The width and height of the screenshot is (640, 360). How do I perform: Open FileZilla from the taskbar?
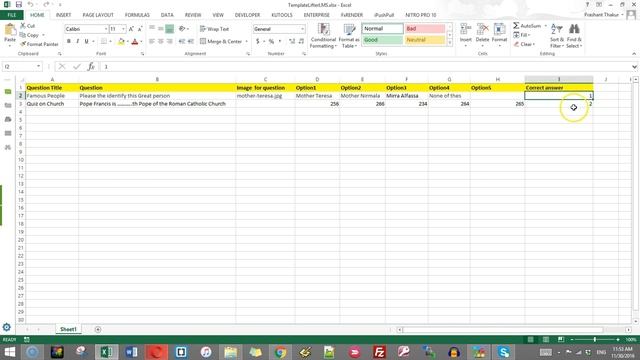click(379, 352)
